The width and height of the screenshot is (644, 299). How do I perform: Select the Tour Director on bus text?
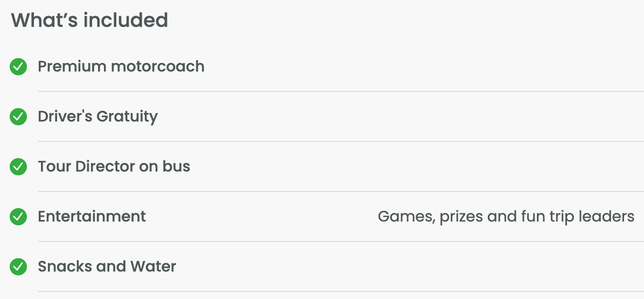click(114, 167)
